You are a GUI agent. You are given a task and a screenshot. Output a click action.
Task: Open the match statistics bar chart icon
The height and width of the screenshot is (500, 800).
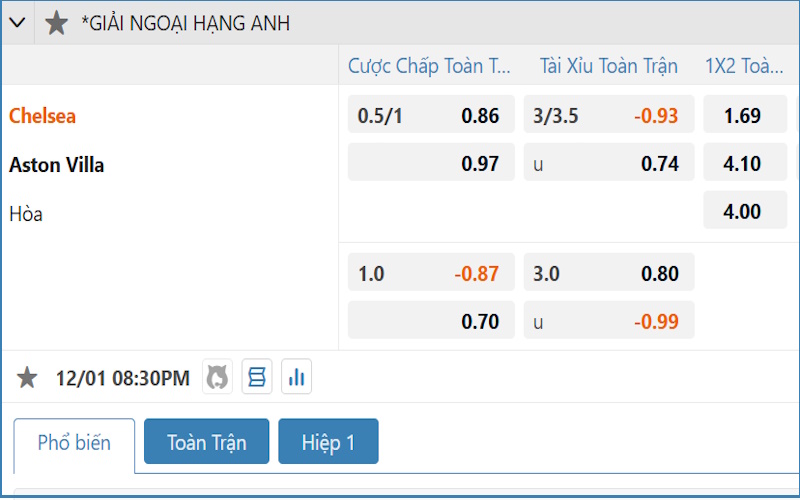click(296, 377)
